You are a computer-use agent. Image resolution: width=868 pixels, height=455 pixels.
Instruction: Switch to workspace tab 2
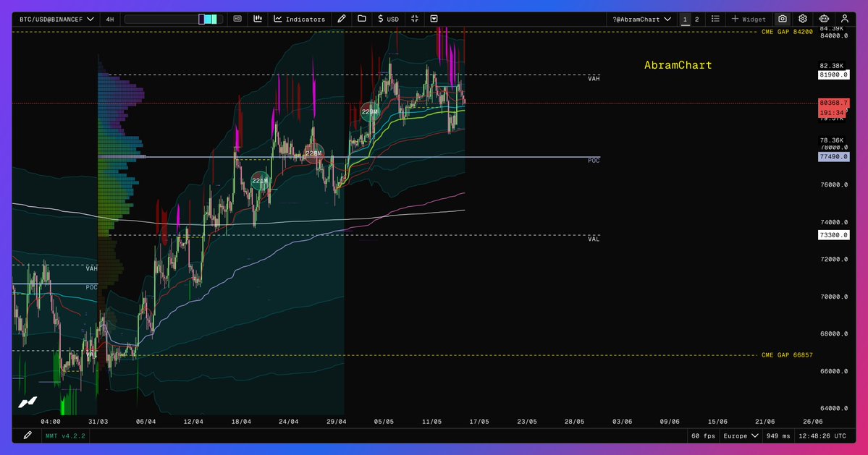697,20
